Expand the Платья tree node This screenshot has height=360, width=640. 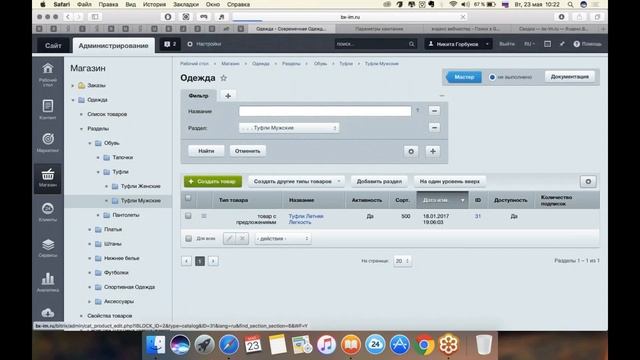(90, 229)
